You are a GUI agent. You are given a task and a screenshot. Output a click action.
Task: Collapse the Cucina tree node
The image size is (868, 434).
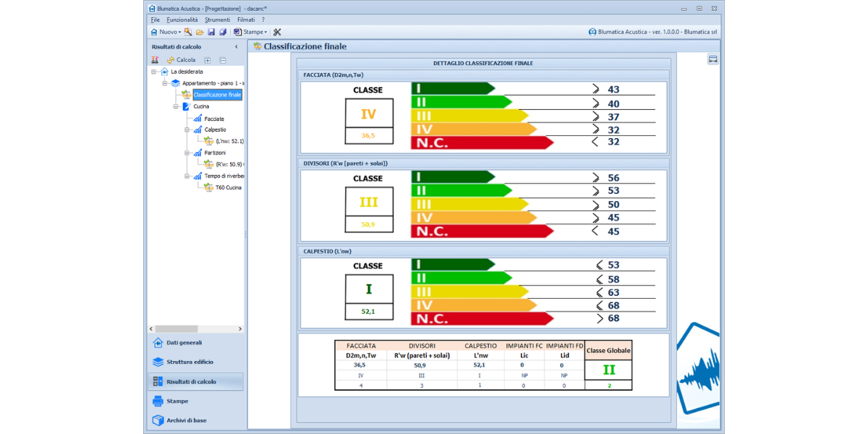point(176,106)
